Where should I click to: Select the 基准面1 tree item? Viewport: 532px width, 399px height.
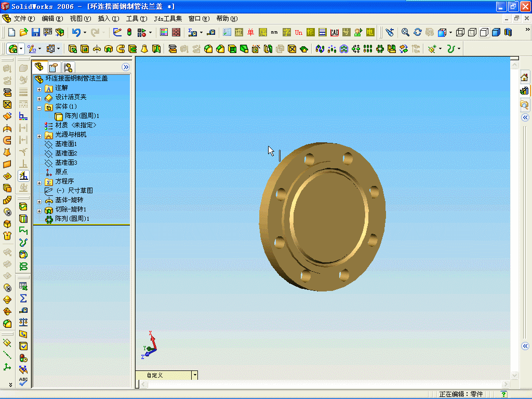click(61, 144)
